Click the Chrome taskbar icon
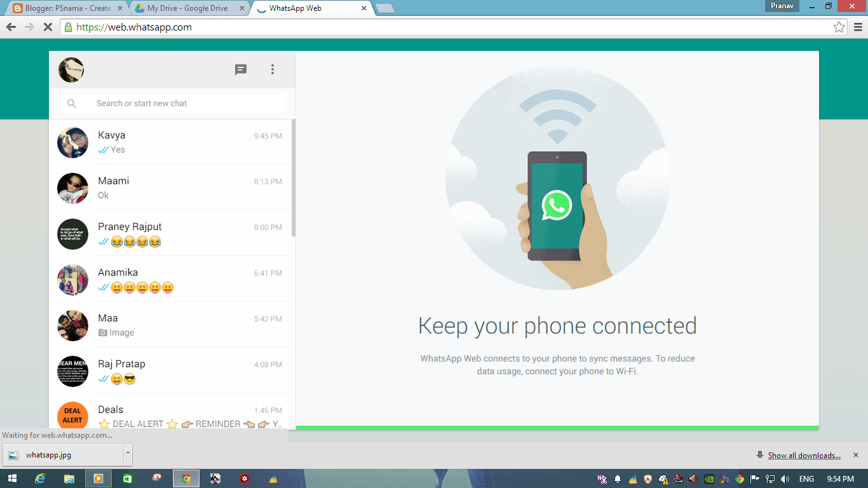 click(186, 478)
